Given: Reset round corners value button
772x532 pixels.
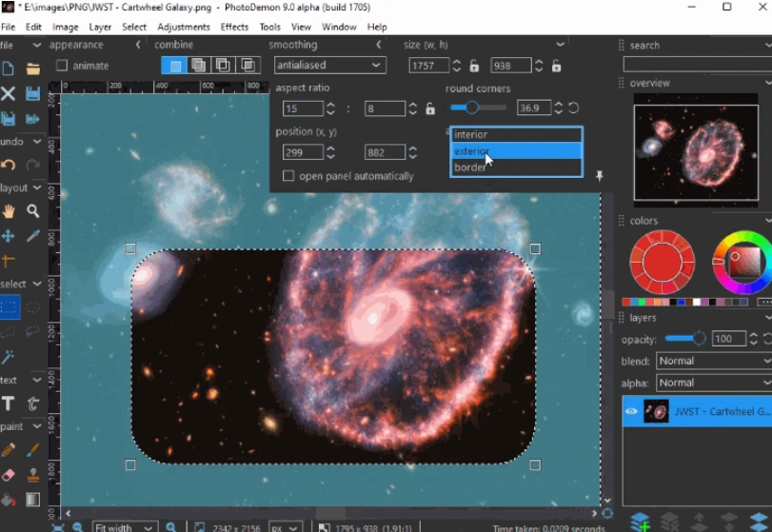Looking at the screenshot, I should pyautogui.click(x=574, y=108).
